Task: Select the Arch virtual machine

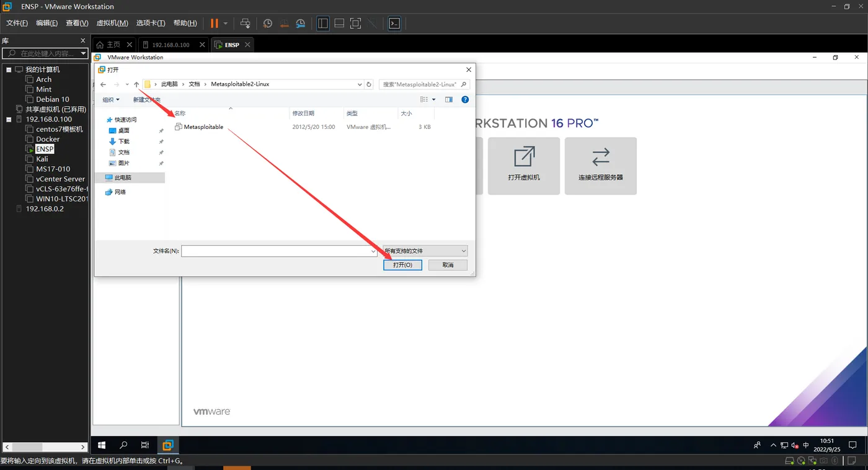Action: point(43,79)
